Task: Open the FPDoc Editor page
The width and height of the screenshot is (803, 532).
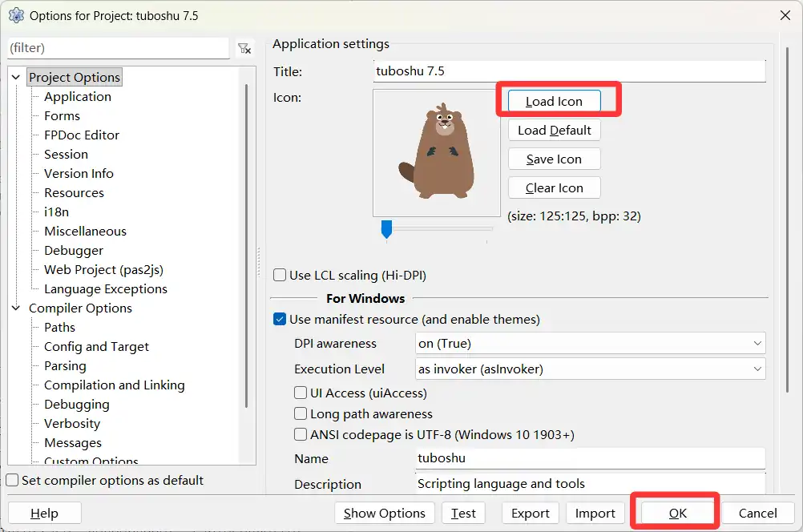Action: (82, 135)
